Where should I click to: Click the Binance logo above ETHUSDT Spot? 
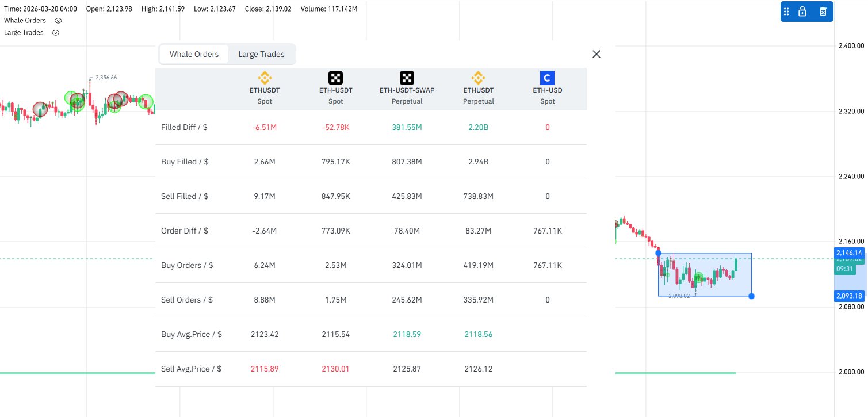pyautogui.click(x=265, y=78)
